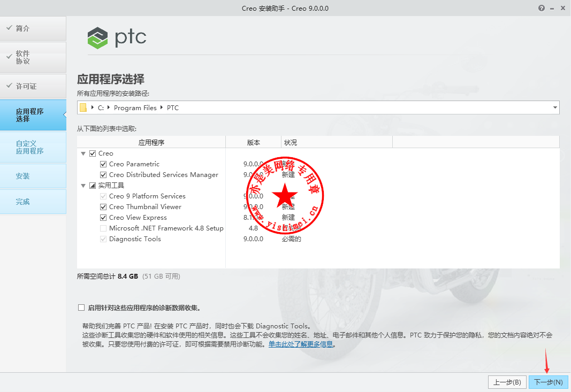Click the 4.8 version cell

(253, 228)
